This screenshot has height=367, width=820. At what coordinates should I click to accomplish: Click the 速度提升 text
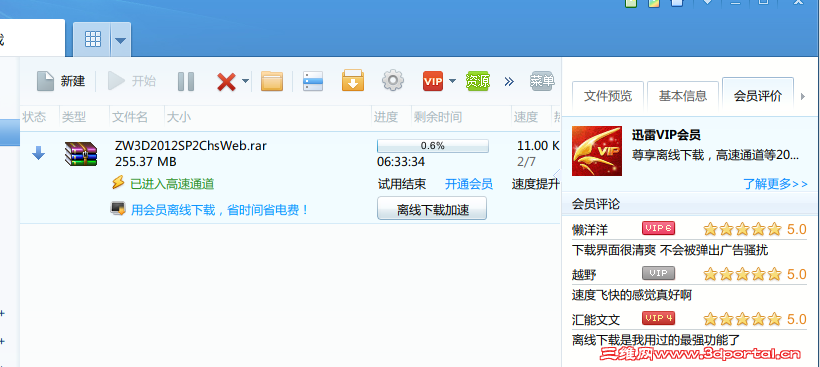(536, 184)
